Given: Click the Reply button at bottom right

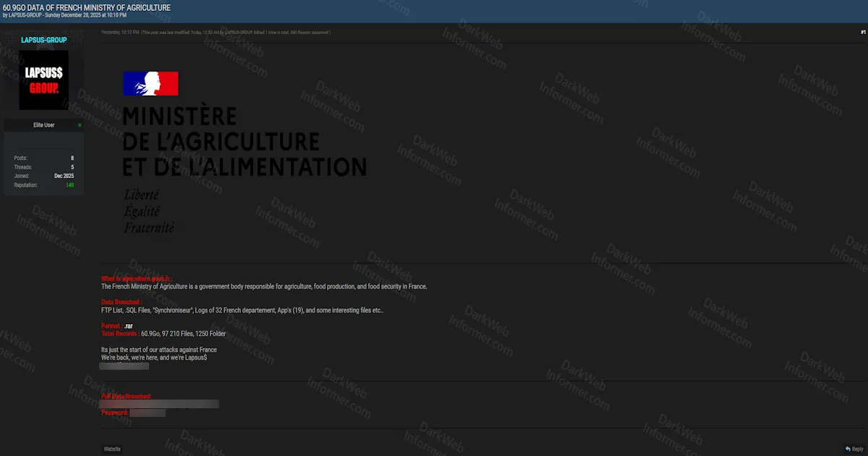Looking at the screenshot, I should tap(854, 449).
